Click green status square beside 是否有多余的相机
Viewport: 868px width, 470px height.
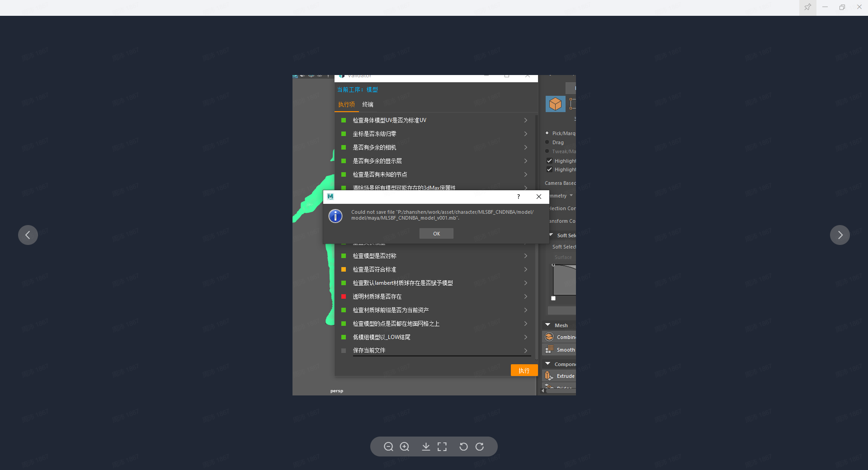344,147
